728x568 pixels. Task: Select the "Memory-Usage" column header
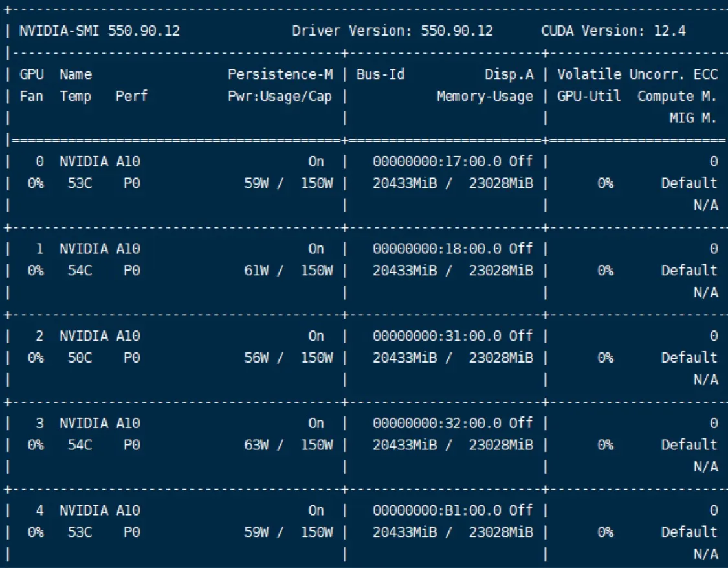[485, 97]
